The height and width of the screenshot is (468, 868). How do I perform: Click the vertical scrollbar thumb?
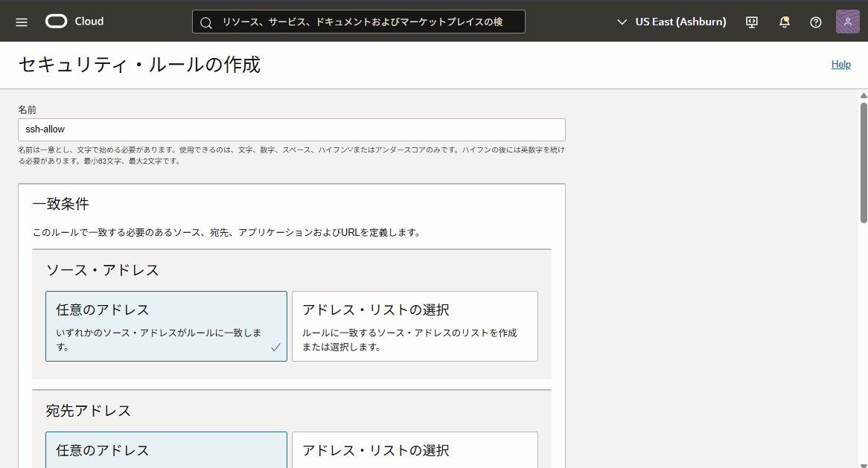(864, 162)
